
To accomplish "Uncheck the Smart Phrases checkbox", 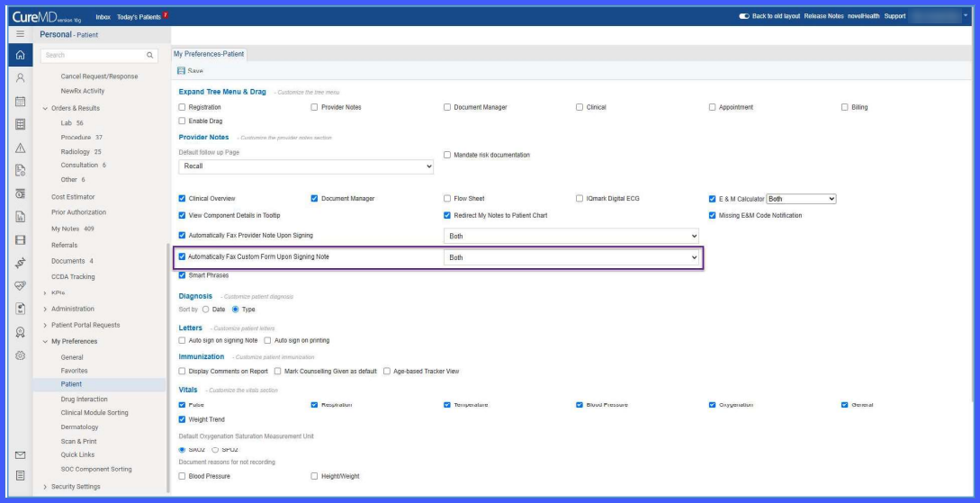I will point(183,275).
